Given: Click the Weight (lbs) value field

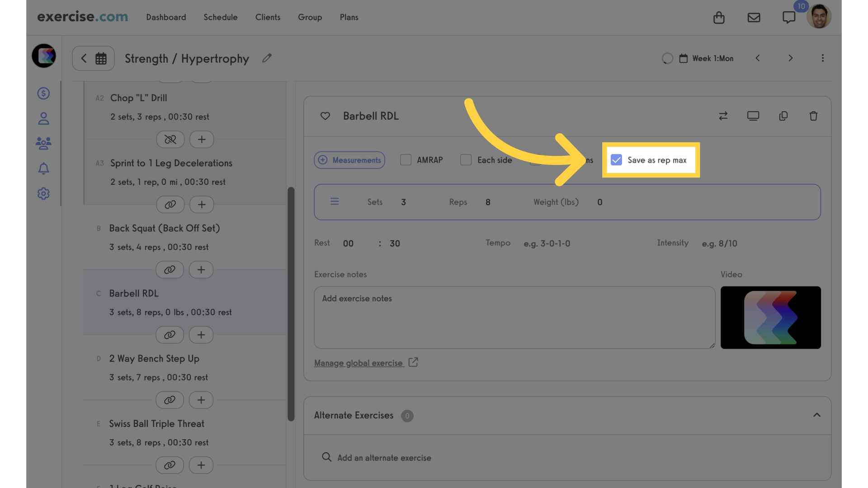Looking at the screenshot, I should pos(600,202).
